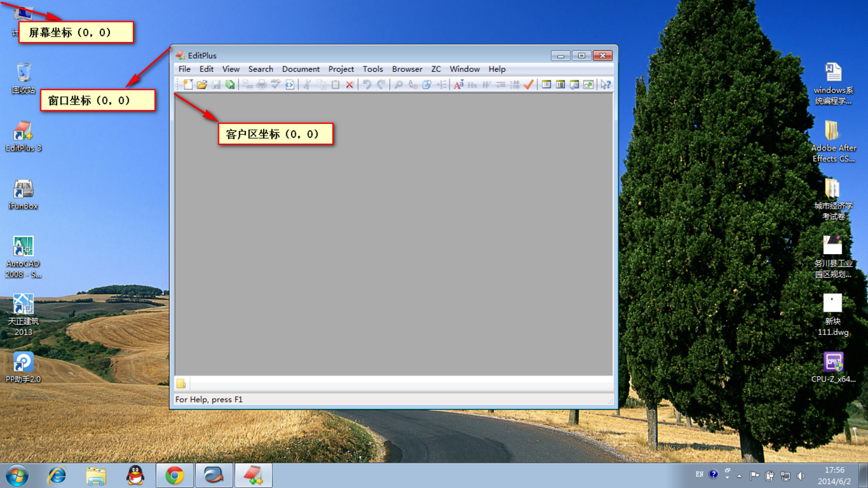
Task: Create a new document from the toolbar
Action: click(x=188, y=85)
